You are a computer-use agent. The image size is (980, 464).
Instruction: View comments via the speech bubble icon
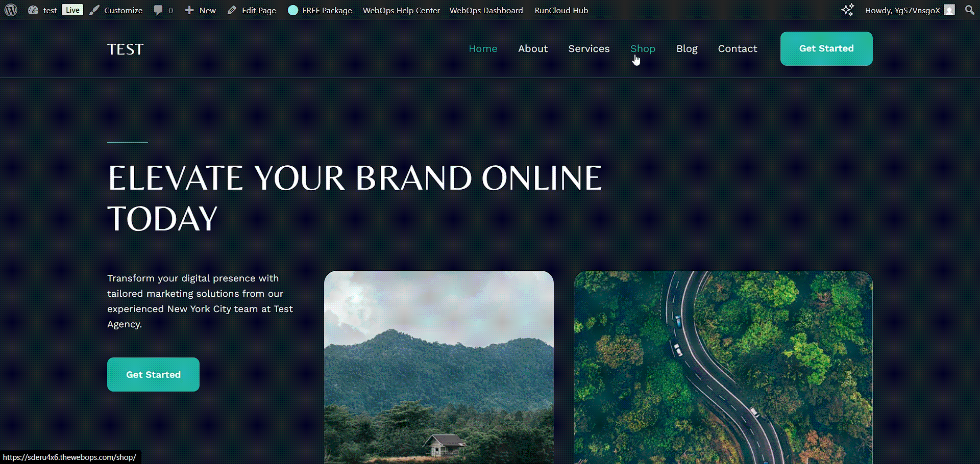click(158, 10)
